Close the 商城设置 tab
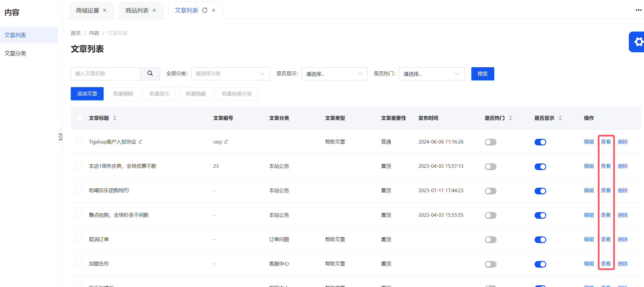 tap(105, 10)
